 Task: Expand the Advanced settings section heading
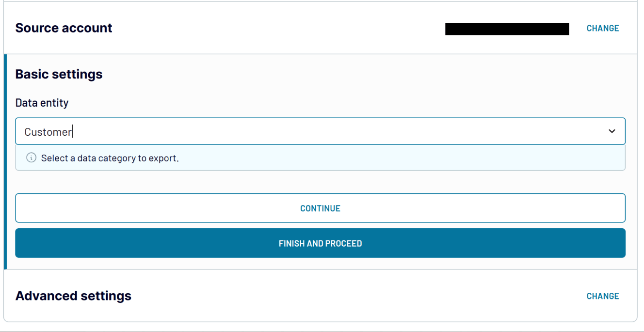pyautogui.click(x=73, y=296)
